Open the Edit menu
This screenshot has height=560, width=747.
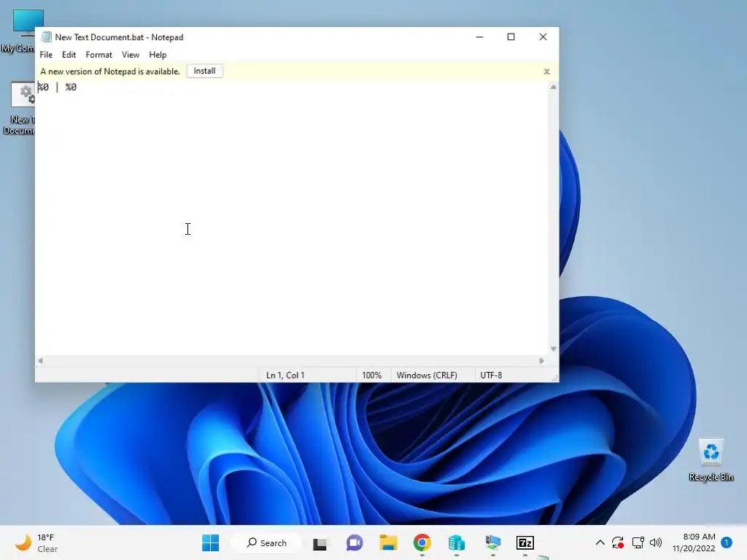[69, 55]
